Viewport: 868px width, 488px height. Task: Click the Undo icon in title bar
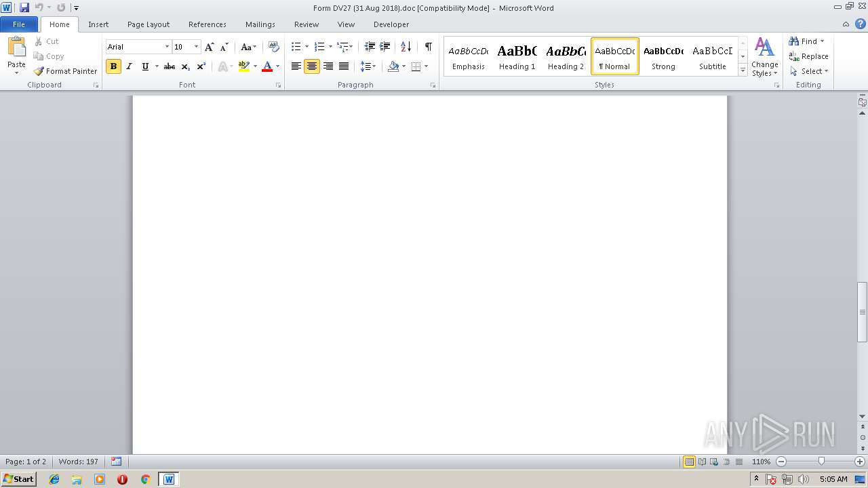coord(39,7)
